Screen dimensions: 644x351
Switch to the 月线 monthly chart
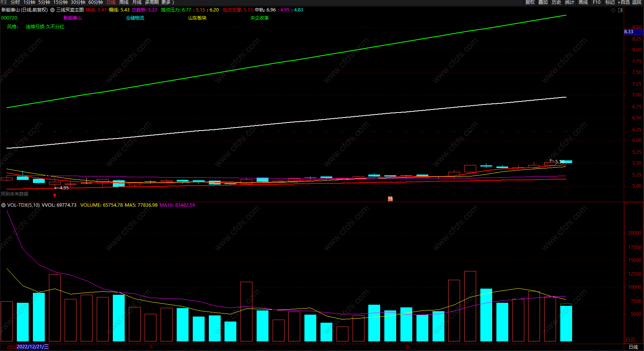tap(137, 2)
